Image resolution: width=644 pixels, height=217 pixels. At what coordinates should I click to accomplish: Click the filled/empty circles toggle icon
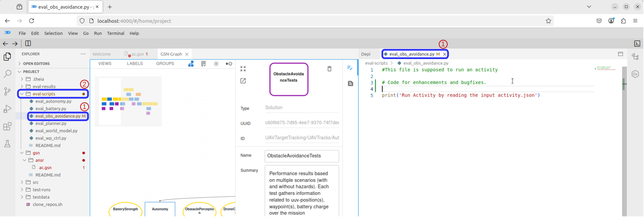point(229,64)
